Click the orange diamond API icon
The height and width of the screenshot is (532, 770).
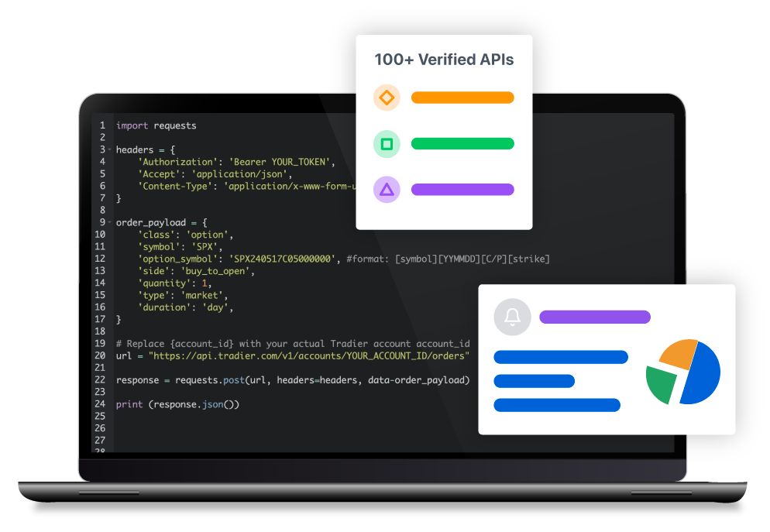tap(387, 98)
